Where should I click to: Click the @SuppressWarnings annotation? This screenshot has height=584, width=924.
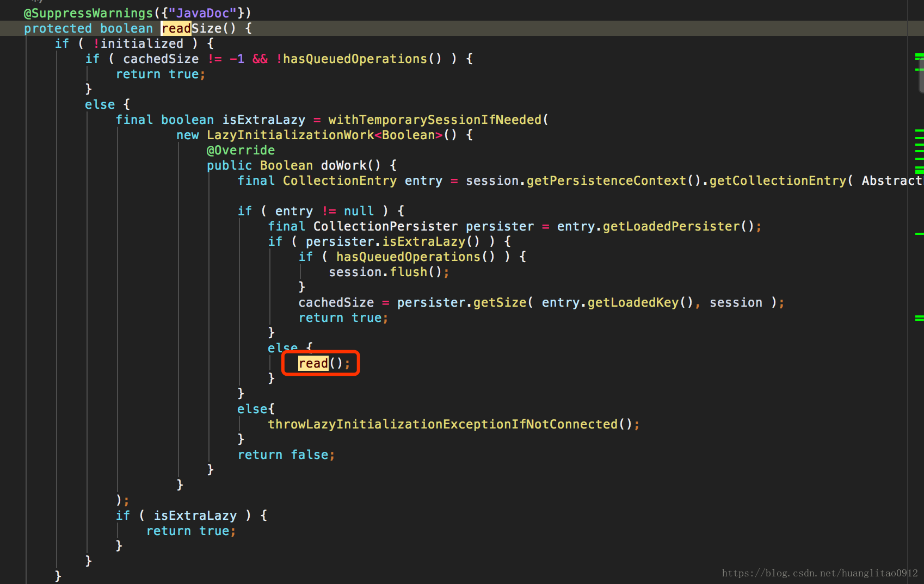click(x=88, y=13)
